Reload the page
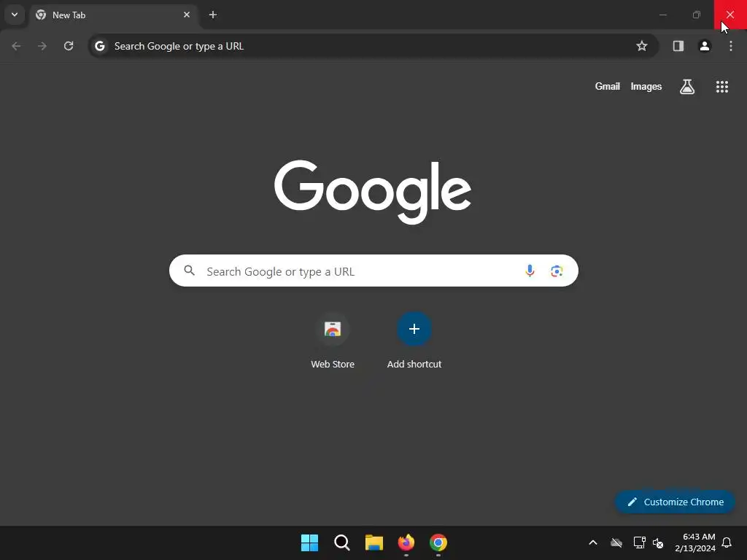 coord(69,46)
